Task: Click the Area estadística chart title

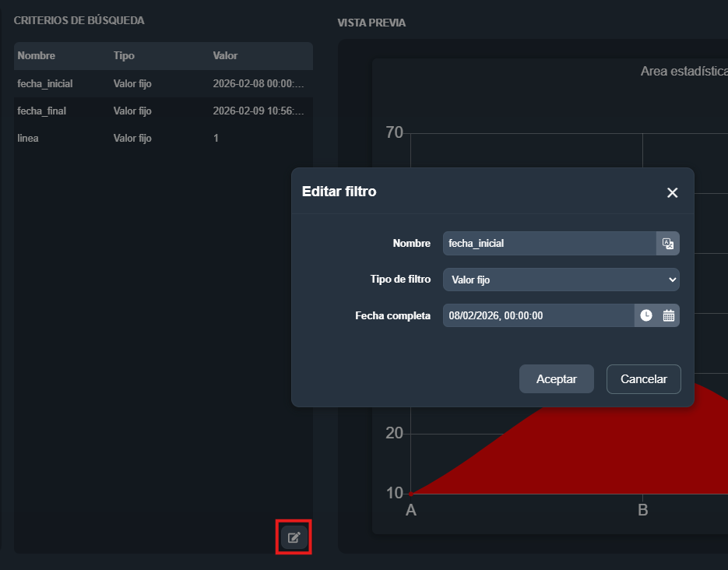Action: (683, 72)
